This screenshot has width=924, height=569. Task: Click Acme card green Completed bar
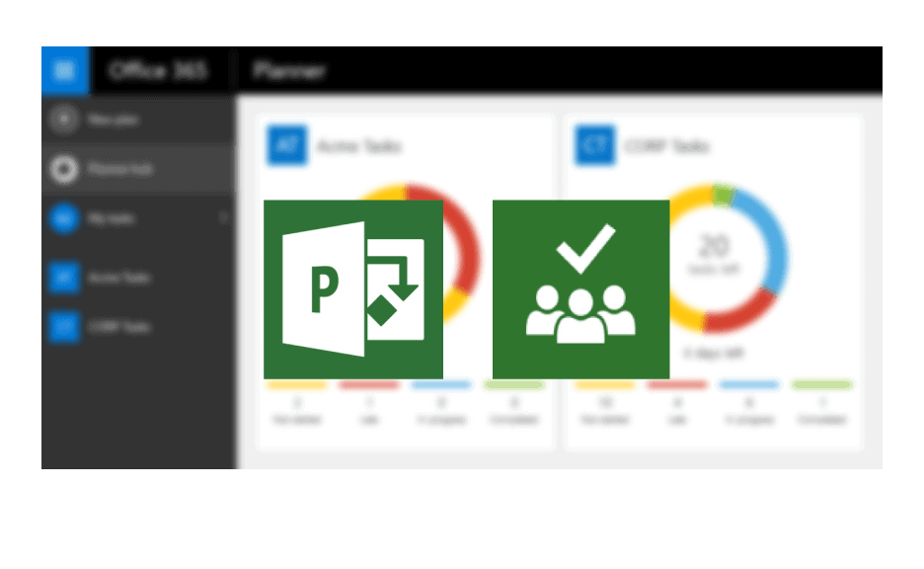[x=514, y=385]
